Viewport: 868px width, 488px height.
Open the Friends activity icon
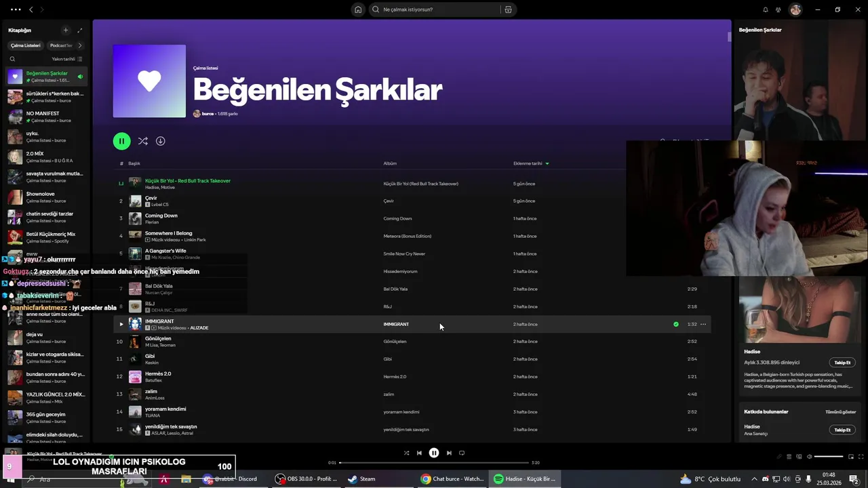click(x=778, y=9)
